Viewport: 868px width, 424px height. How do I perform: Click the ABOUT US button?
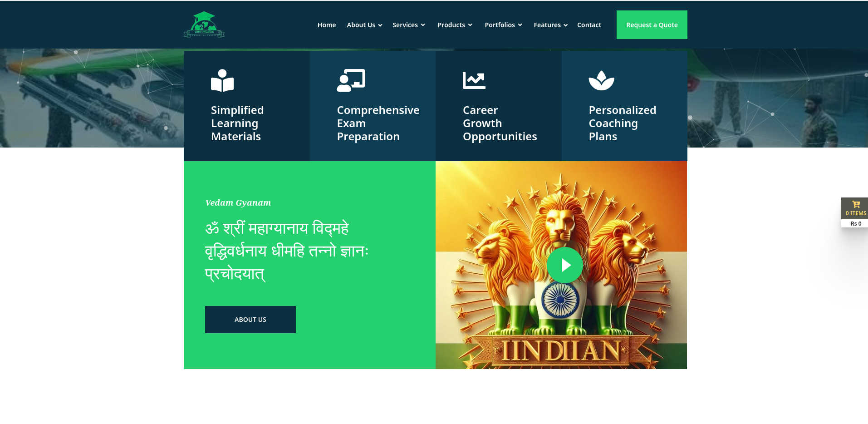pos(250,320)
